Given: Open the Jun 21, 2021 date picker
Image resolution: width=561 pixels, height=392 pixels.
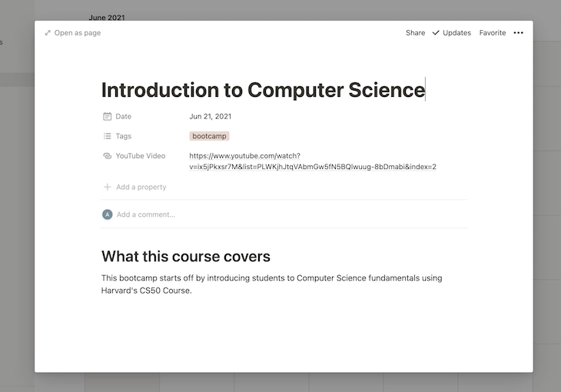Looking at the screenshot, I should pos(211,117).
